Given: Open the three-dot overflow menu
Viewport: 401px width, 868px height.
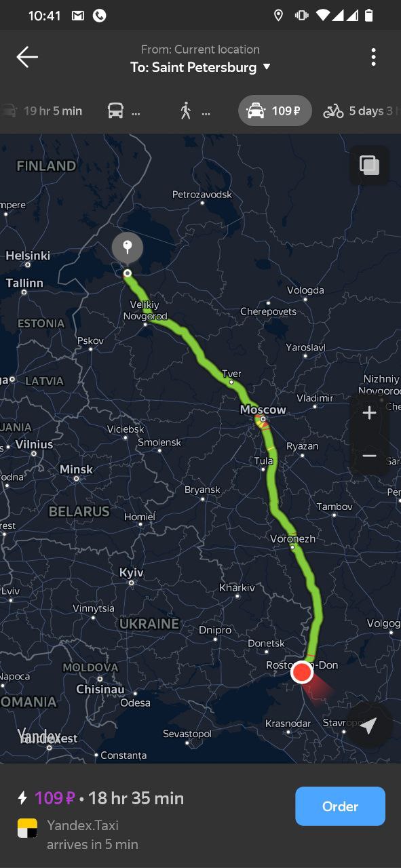Looking at the screenshot, I should [x=373, y=57].
